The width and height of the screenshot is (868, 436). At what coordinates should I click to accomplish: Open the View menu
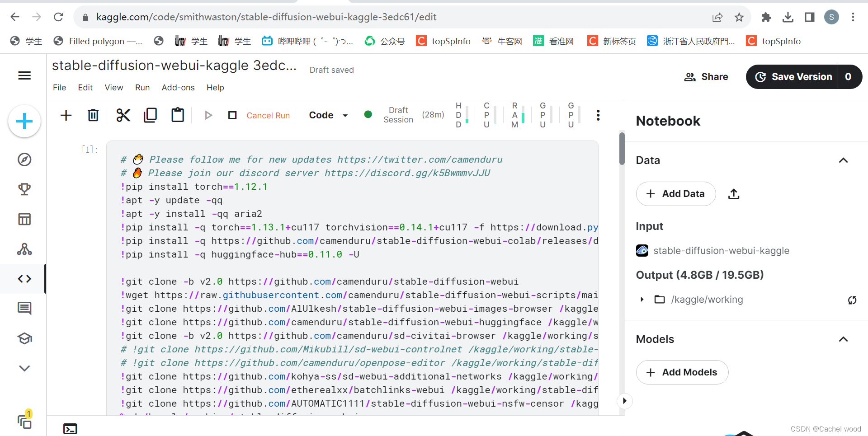click(x=114, y=88)
